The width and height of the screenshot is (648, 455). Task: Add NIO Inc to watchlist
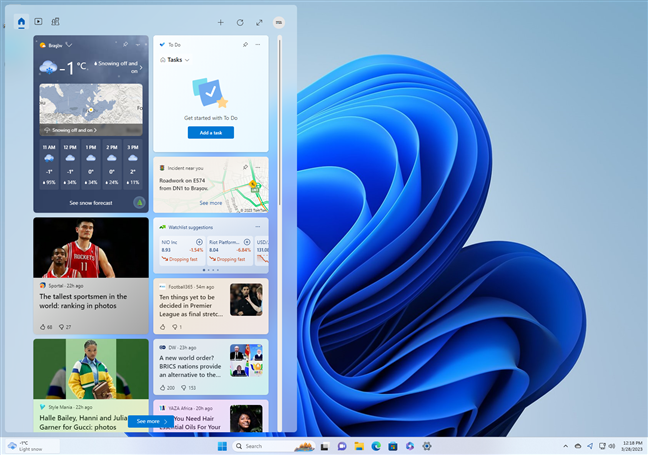[x=199, y=242]
